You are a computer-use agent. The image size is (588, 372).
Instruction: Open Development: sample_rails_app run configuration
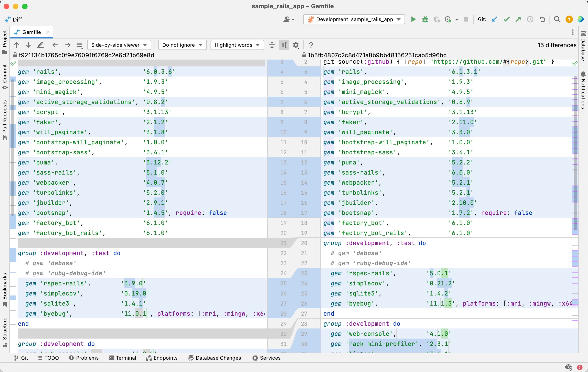[354, 19]
